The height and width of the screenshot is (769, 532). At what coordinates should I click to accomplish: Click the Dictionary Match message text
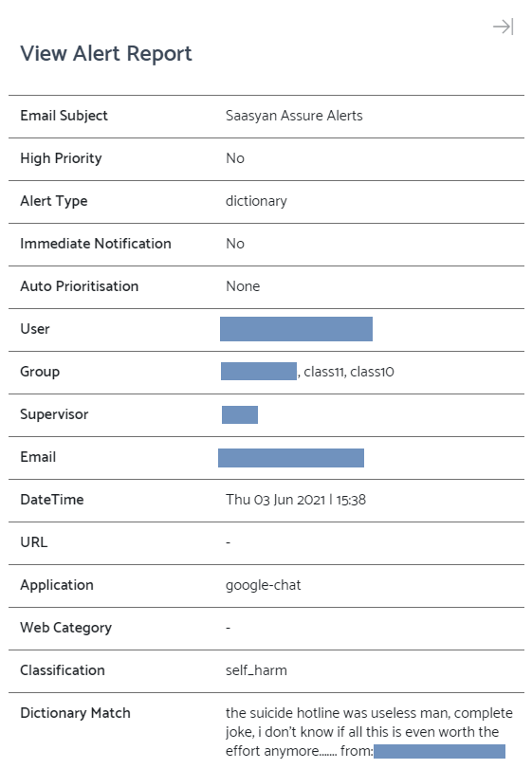pos(369,732)
